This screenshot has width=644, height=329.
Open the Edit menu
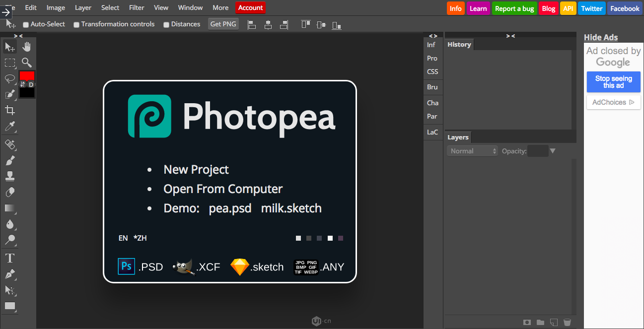(x=31, y=7)
